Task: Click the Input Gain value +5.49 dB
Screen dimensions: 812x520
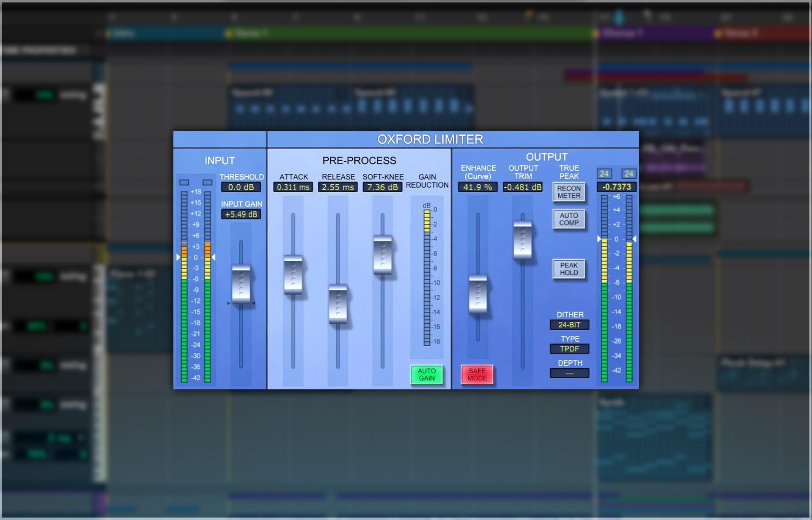Action: [241, 214]
